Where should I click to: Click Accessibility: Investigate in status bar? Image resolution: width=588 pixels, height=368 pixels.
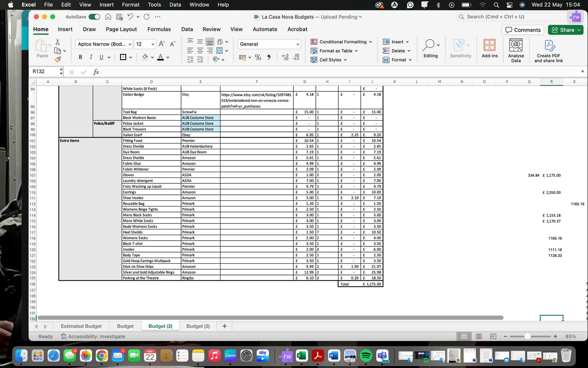pyautogui.click(x=93, y=336)
